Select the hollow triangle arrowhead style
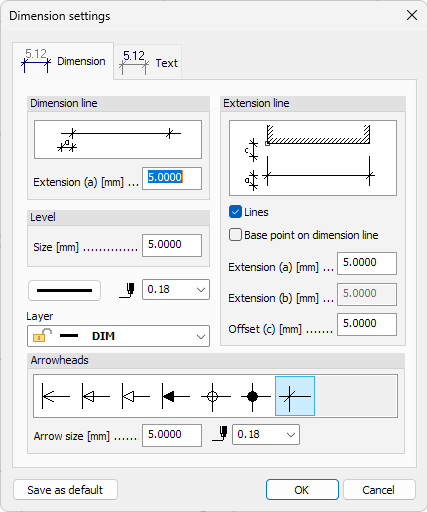This screenshot has width=427, height=512. (x=136, y=396)
